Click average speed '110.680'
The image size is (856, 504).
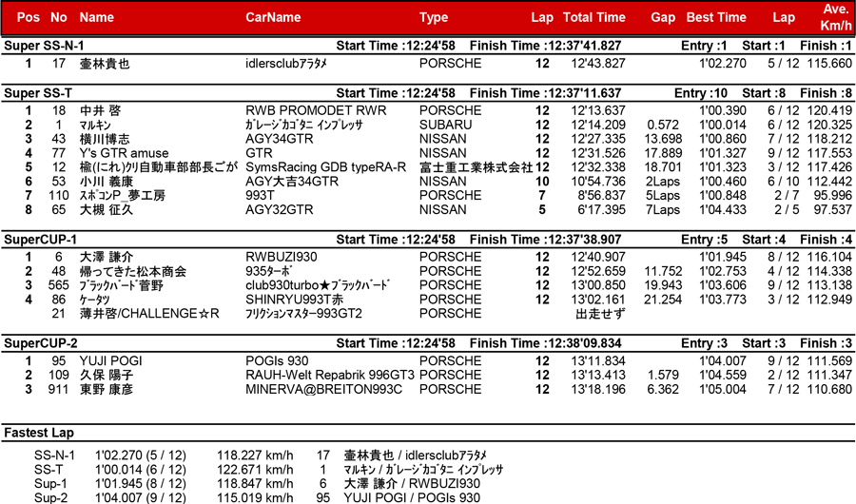[829, 390]
